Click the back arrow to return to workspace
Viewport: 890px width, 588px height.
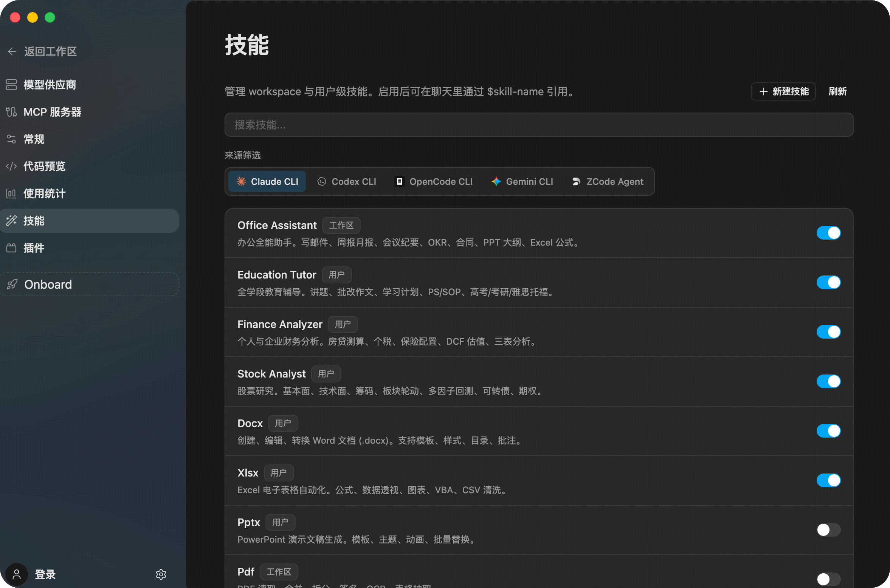click(x=12, y=51)
